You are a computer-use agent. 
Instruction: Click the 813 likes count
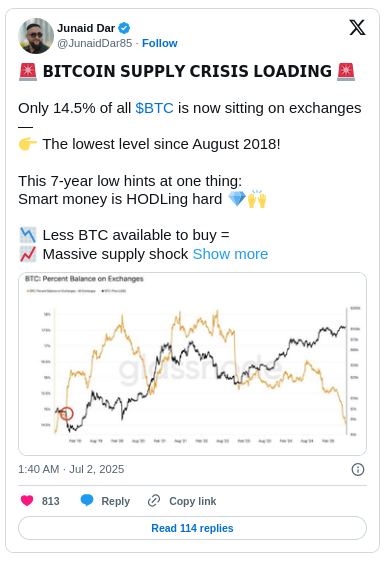click(x=51, y=501)
